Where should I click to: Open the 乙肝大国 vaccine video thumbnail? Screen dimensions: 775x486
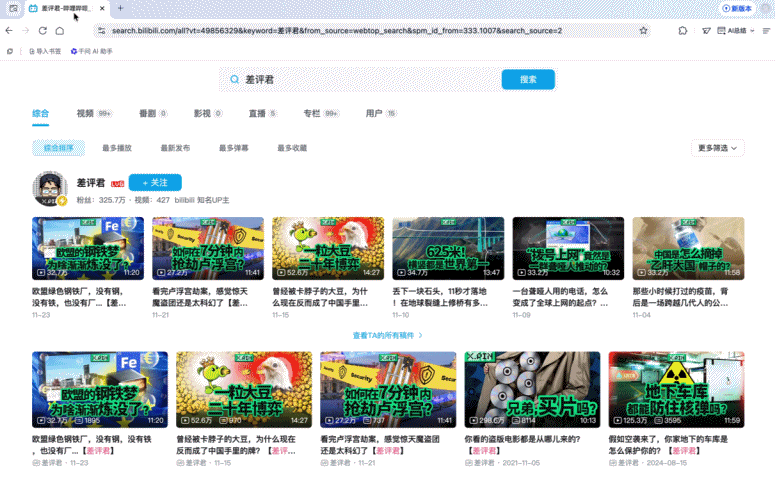point(689,248)
